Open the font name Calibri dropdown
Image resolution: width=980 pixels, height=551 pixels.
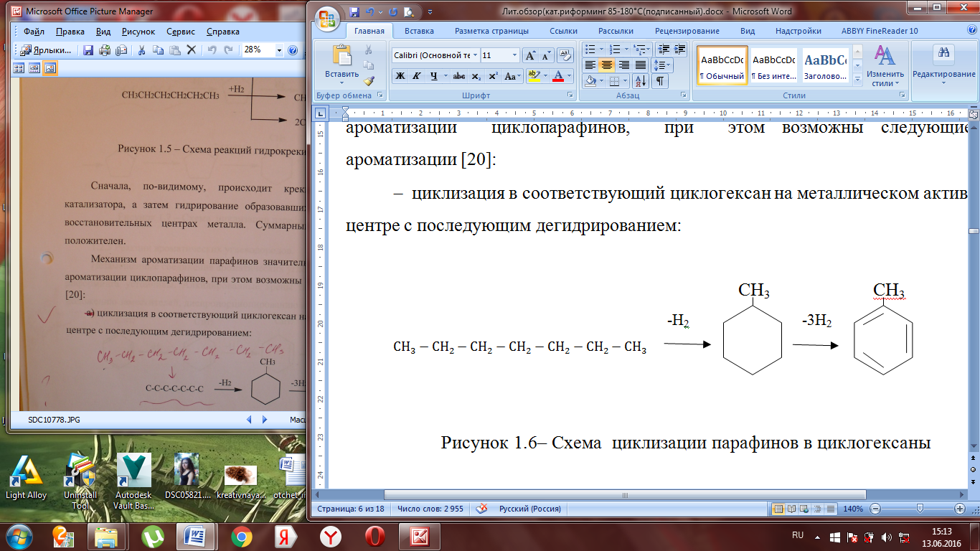click(x=476, y=55)
